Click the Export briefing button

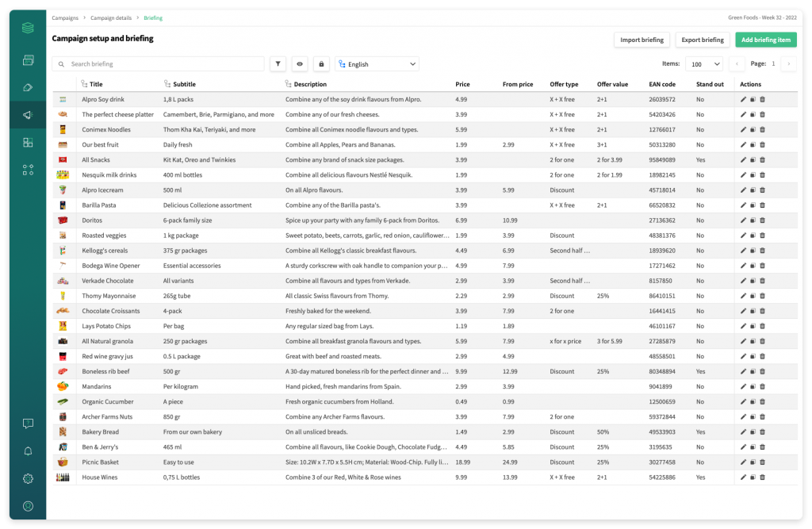(703, 40)
